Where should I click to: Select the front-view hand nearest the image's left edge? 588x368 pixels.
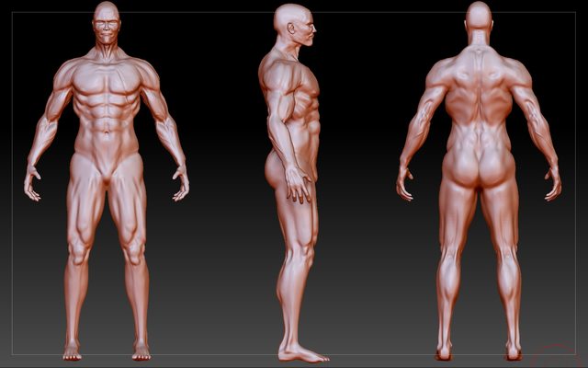tap(32, 183)
